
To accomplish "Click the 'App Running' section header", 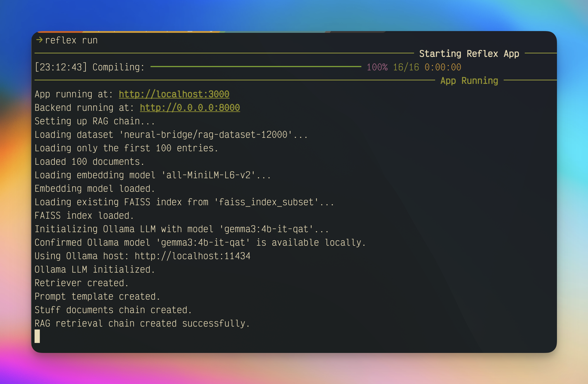I will [x=469, y=81].
